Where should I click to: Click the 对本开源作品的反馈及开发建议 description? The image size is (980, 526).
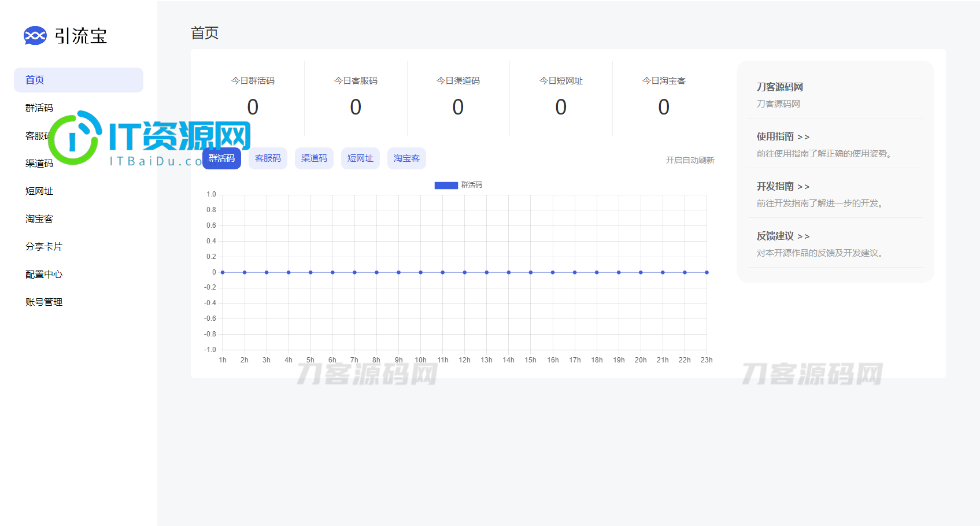tap(820, 253)
